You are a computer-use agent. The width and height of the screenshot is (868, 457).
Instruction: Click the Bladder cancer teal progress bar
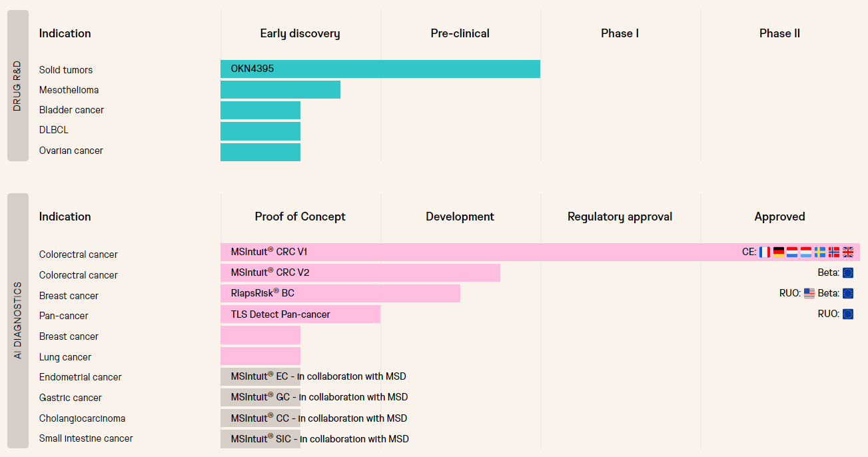[260, 110]
